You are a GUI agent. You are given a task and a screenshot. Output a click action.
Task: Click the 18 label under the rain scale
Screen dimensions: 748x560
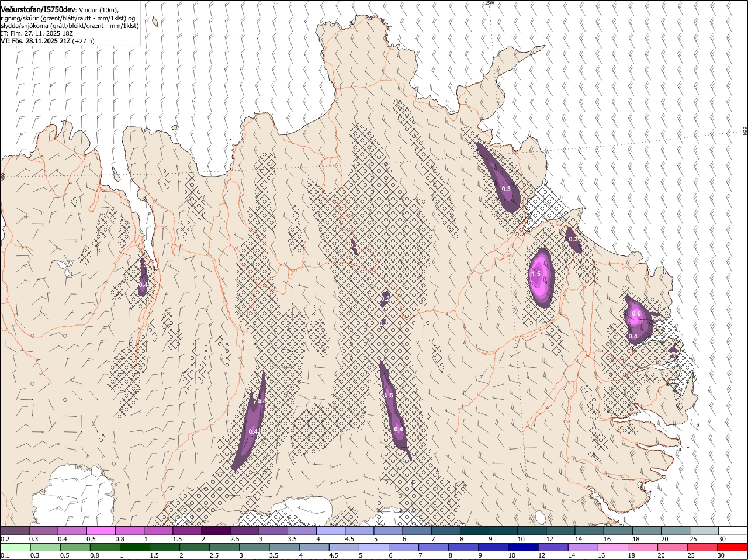tap(633, 556)
